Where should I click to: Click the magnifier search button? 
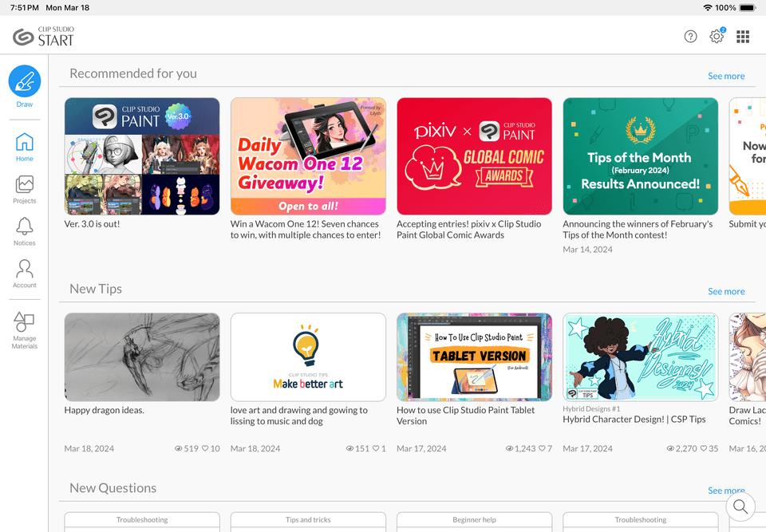740,506
